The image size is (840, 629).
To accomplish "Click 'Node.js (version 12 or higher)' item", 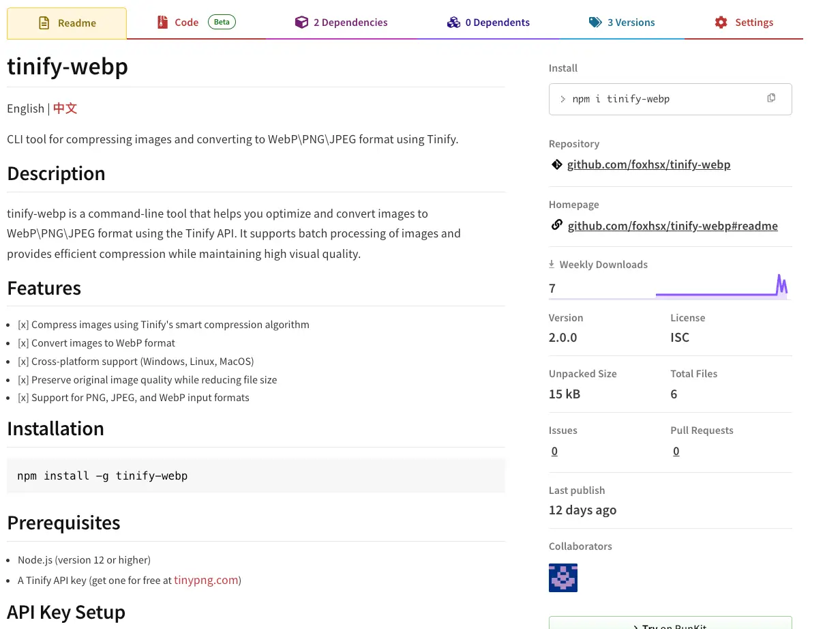I will [84, 560].
